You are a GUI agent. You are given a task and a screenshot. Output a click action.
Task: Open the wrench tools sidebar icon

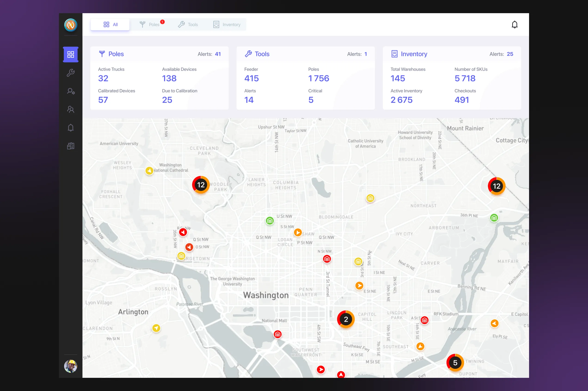click(70, 73)
